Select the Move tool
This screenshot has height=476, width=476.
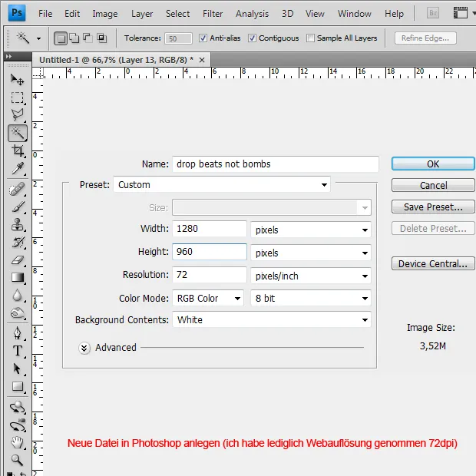tap(17, 79)
